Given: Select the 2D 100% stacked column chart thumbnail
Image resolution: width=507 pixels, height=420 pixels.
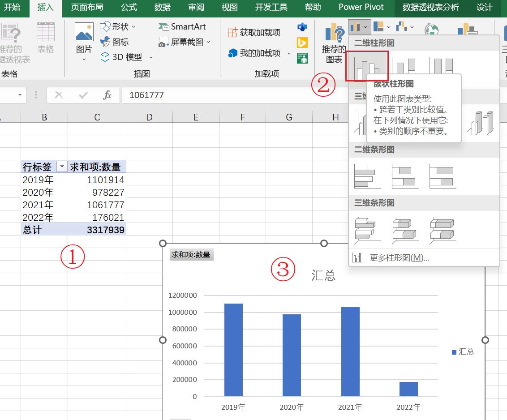Looking at the screenshot, I should (442, 66).
